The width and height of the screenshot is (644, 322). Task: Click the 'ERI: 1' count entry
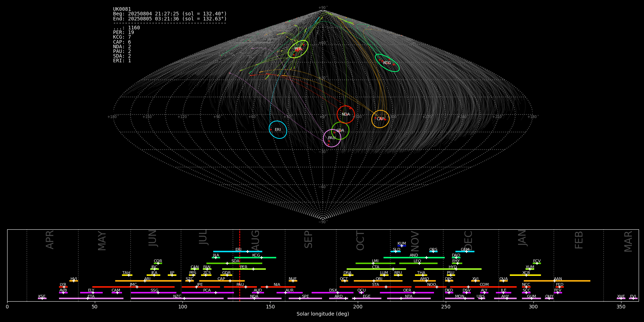(x=122, y=60)
